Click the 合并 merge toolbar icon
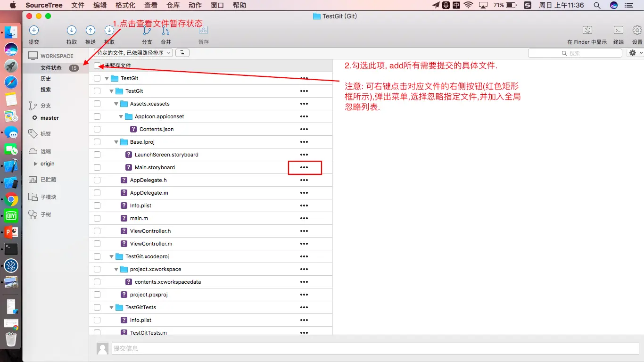The width and height of the screenshot is (644, 362). click(x=166, y=31)
